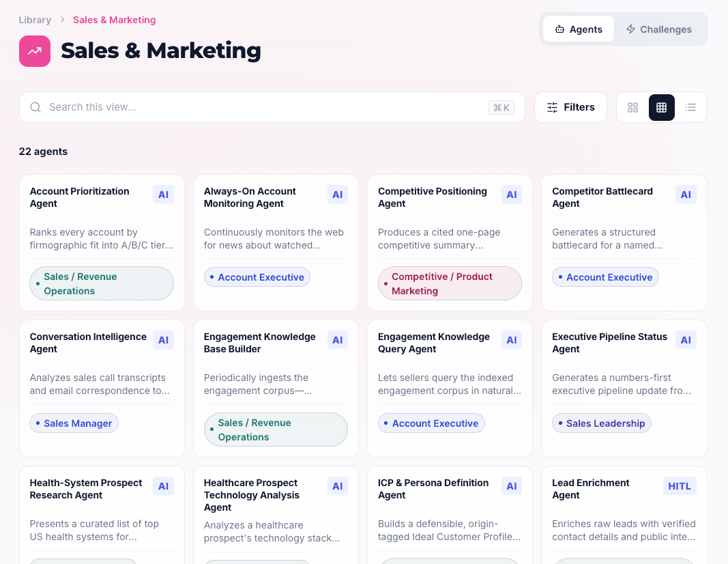The width and height of the screenshot is (728, 564).
Task: Open the Filters panel
Action: pyautogui.click(x=570, y=107)
